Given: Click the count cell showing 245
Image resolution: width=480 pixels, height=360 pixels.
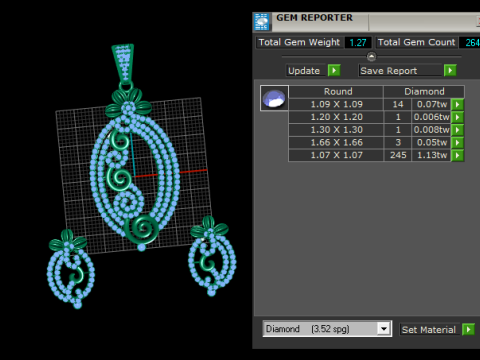Looking at the screenshot, I should click(398, 155).
